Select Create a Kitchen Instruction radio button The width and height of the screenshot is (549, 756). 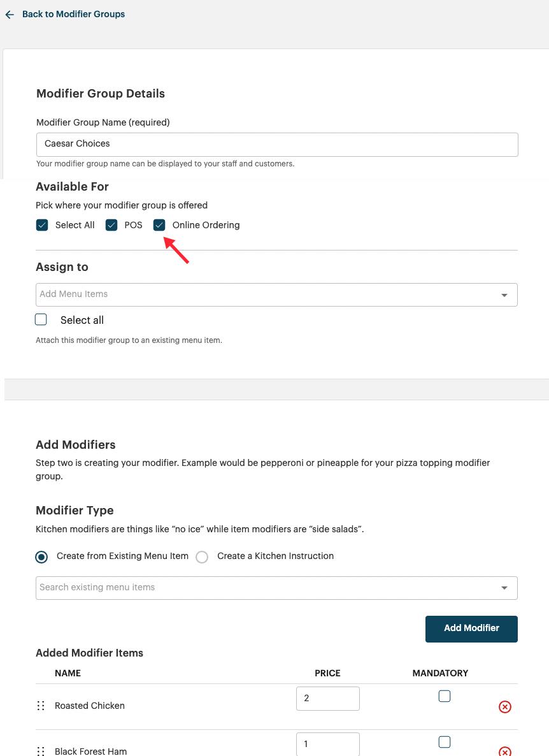(x=202, y=556)
